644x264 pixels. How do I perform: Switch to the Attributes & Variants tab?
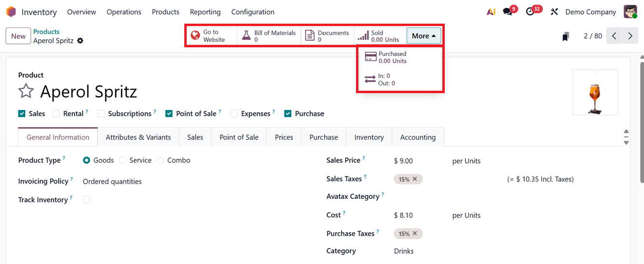[138, 137]
